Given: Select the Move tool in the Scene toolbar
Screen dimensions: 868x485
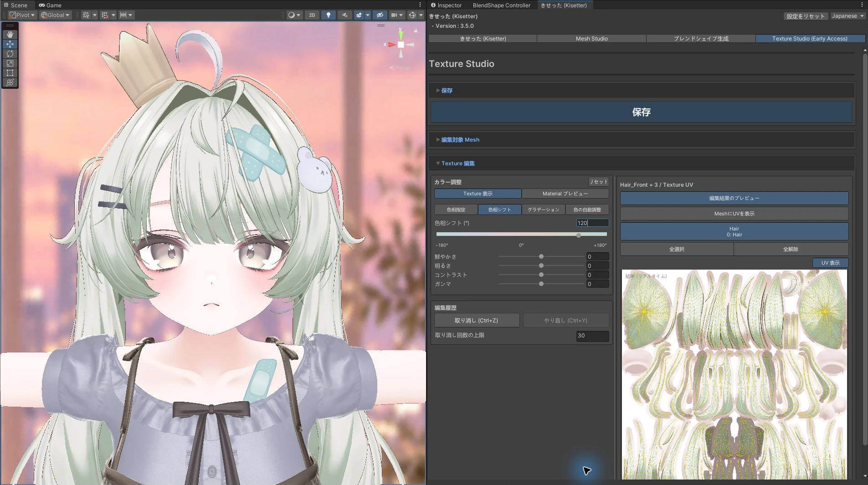Looking at the screenshot, I should click(10, 44).
